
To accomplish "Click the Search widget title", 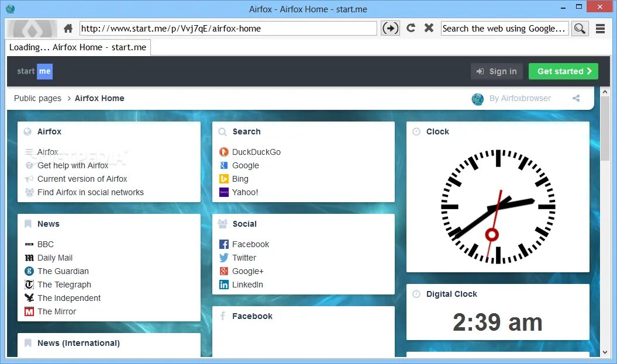I will (x=246, y=131).
